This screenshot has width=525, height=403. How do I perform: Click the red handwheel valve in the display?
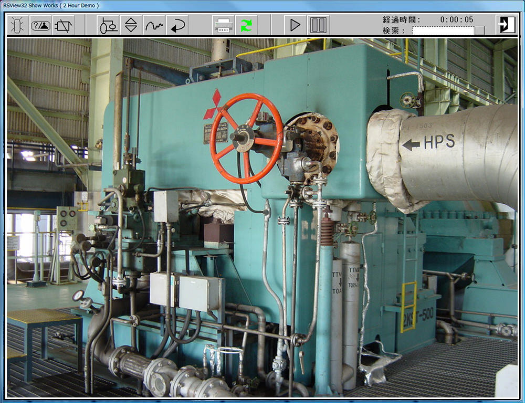(x=246, y=138)
